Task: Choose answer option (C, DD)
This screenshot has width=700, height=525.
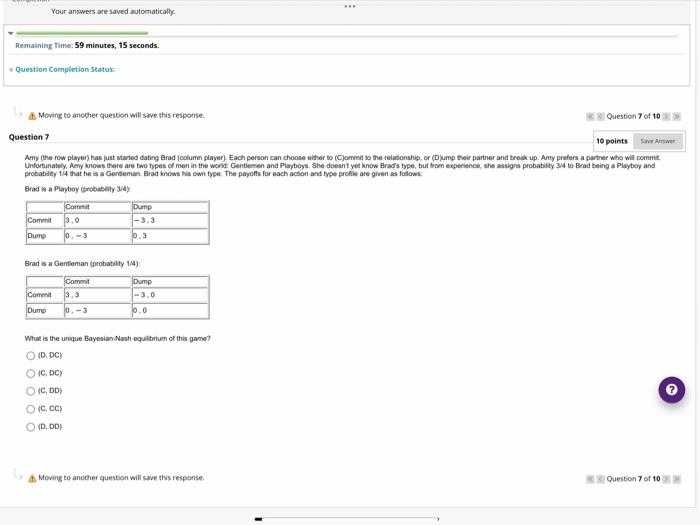Action: pyautogui.click(x=30, y=392)
